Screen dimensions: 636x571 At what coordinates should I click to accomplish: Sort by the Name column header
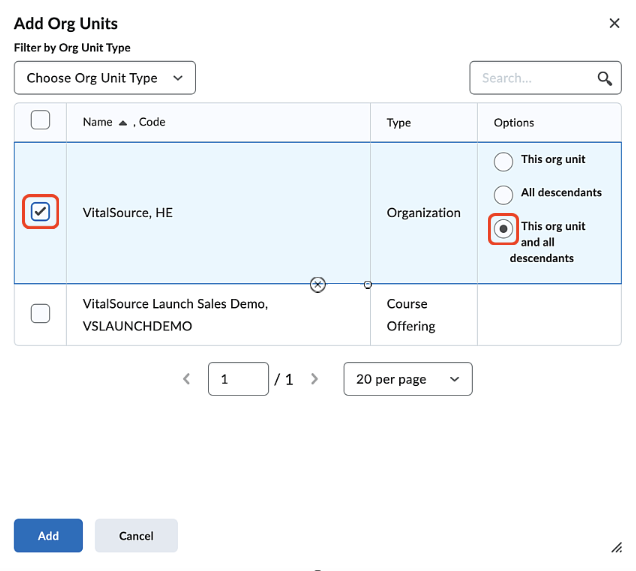97,122
